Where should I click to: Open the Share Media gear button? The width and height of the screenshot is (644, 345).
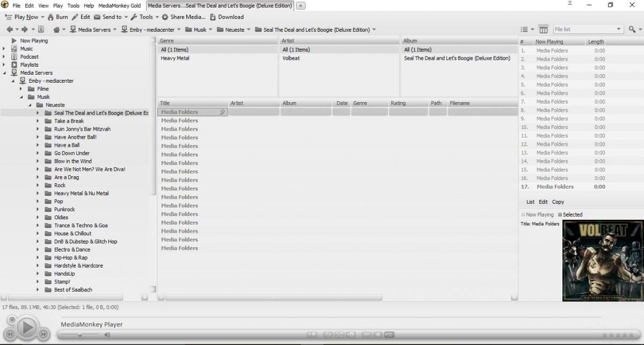point(184,17)
